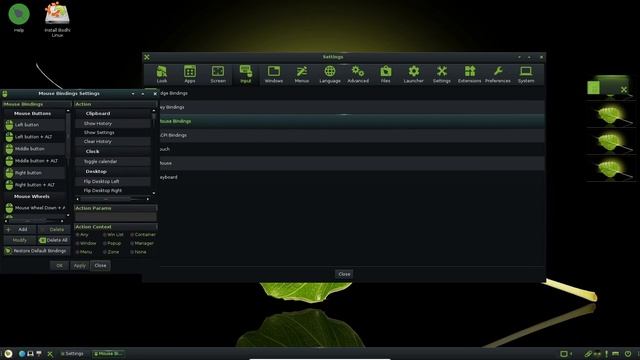Select Mouse Bindings in the Input list
640x360 pixels.
click(x=352, y=121)
